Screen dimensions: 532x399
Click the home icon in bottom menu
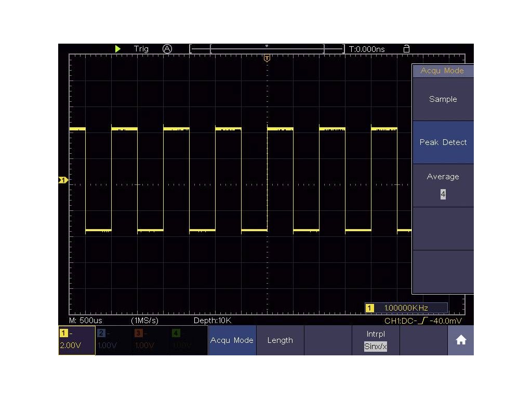(460, 340)
